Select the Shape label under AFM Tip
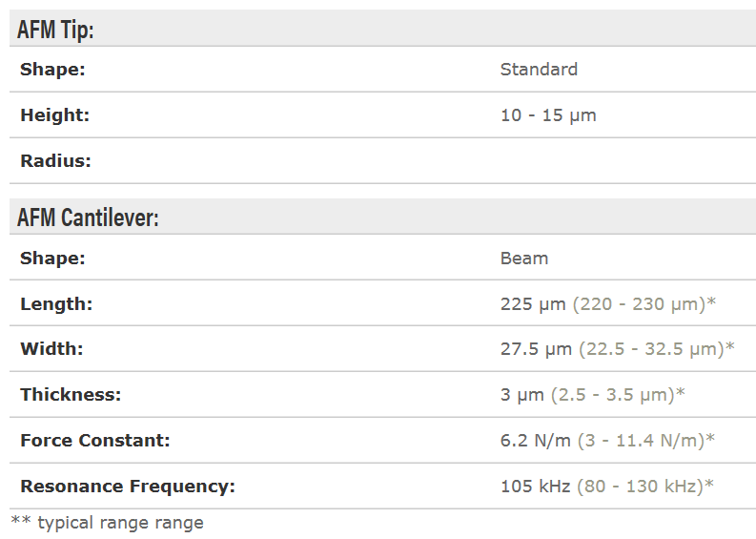756x539 pixels. (52, 70)
